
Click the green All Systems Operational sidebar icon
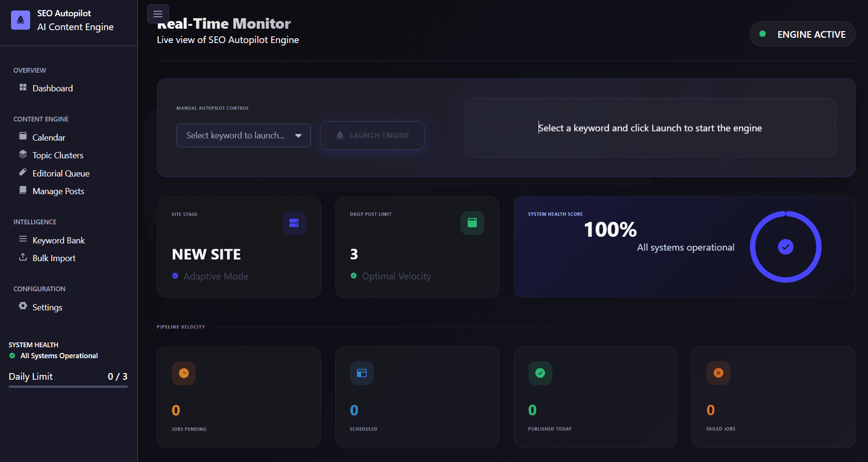coord(12,356)
